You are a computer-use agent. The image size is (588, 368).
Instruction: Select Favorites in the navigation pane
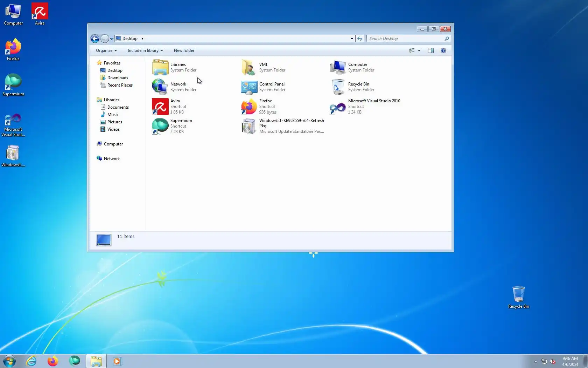pyautogui.click(x=112, y=63)
